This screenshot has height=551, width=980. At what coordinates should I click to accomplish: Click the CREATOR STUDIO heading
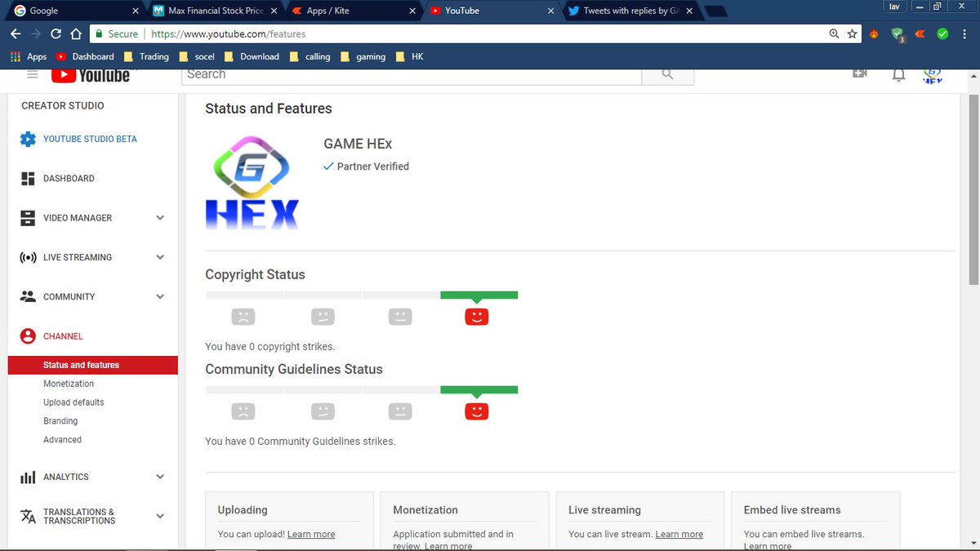tap(63, 105)
